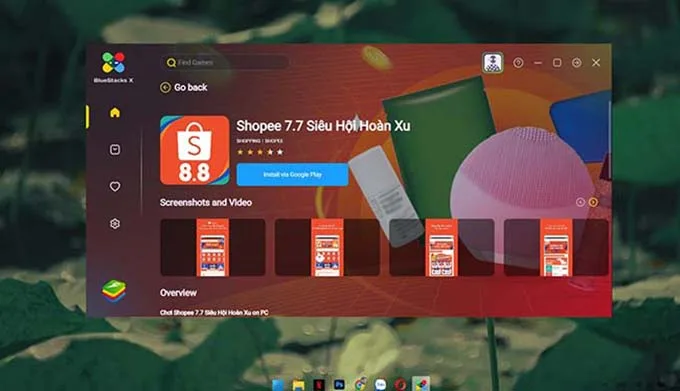Click the search magnifier icon

171,63
